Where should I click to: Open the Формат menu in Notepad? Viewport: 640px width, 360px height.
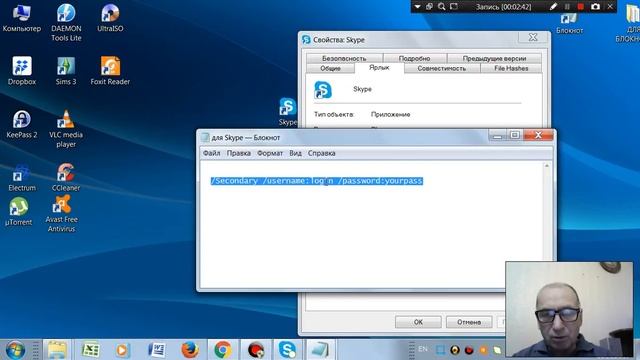(270, 153)
